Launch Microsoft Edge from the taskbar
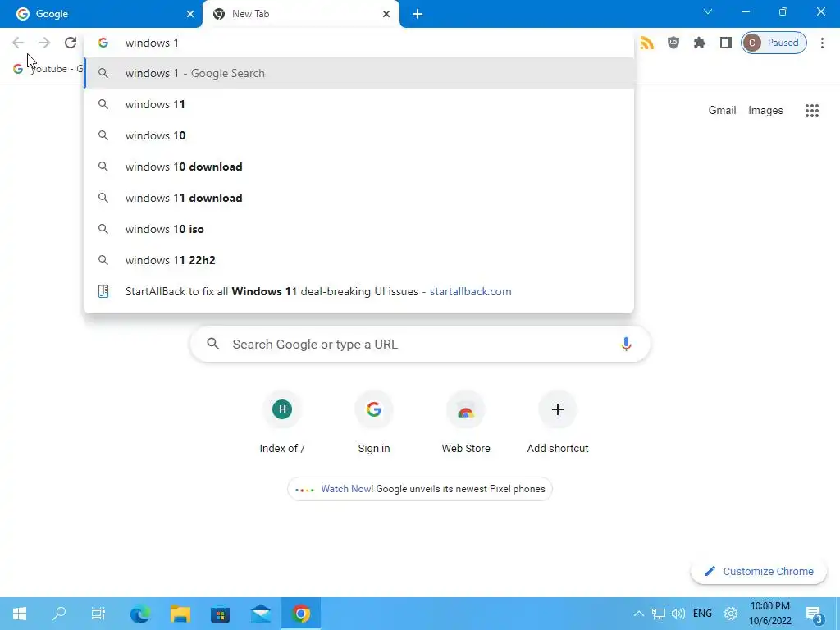The height and width of the screenshot is (630, 840). [140, 614]
